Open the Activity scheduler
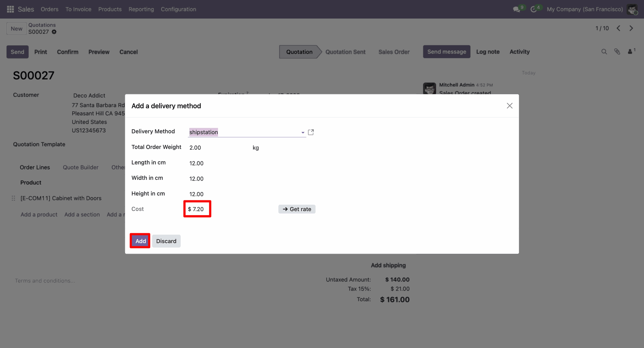Image resolution: width=644 pixels, height=348 pixels. click(x=520, y=52)
